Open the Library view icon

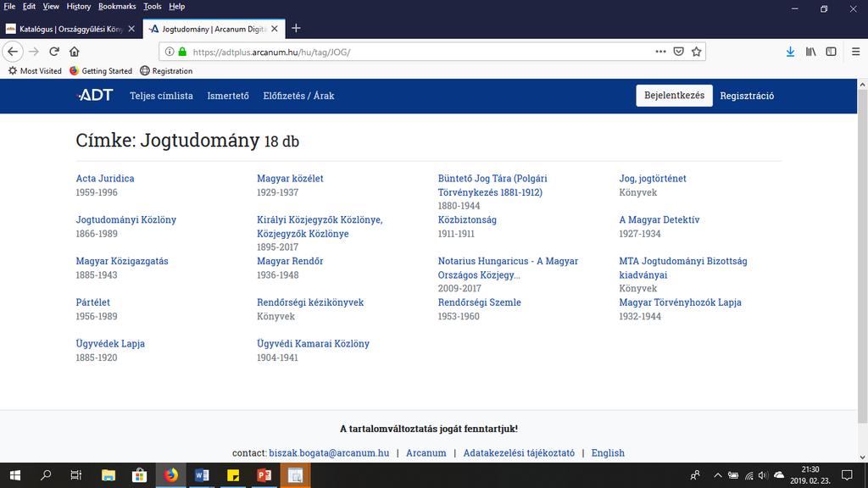point(810,52)
